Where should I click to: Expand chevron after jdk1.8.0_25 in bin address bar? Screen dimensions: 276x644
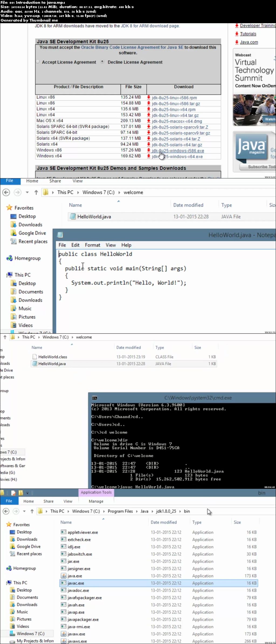pyautogui.click(x=180, y=511)
